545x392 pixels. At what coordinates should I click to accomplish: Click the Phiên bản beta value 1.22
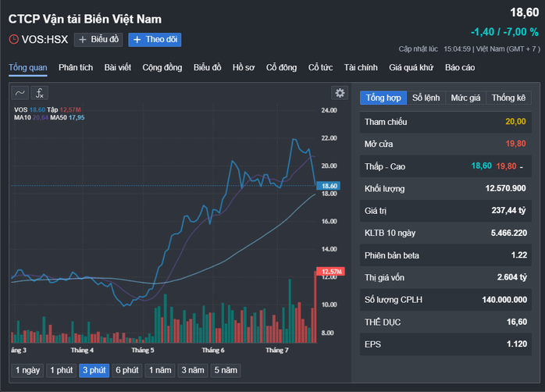click(x=519, y=255)
